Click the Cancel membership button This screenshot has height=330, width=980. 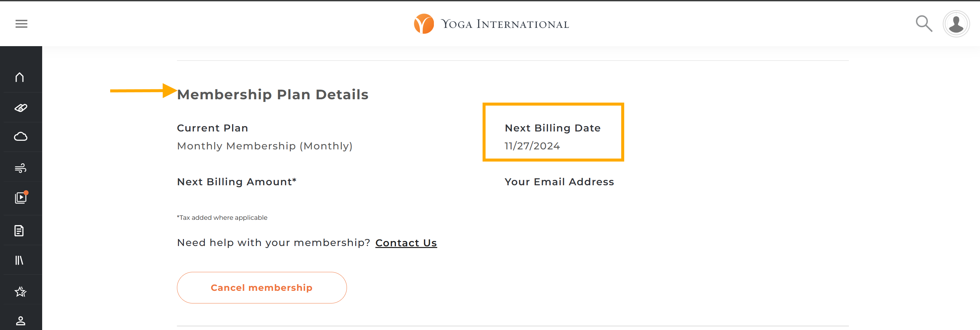[262, 288]
